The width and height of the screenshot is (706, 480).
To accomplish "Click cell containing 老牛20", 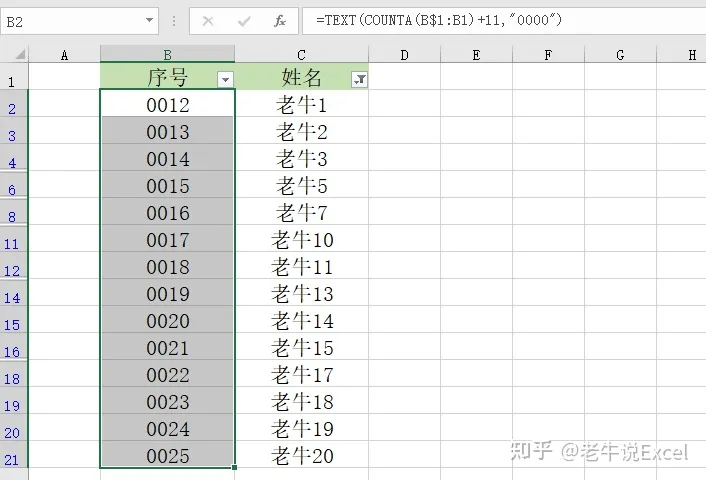I will click(x=301, y=455).
